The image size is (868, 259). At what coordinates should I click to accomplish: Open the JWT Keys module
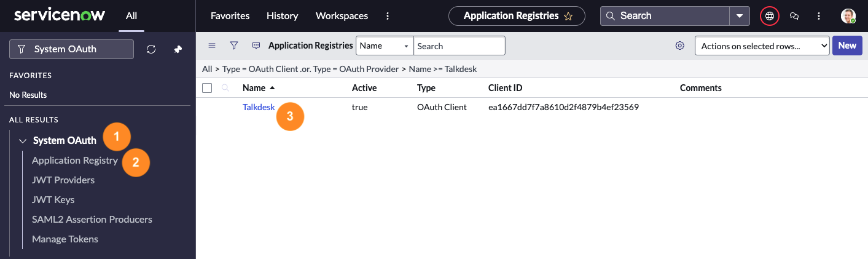(x=53, y=200)
